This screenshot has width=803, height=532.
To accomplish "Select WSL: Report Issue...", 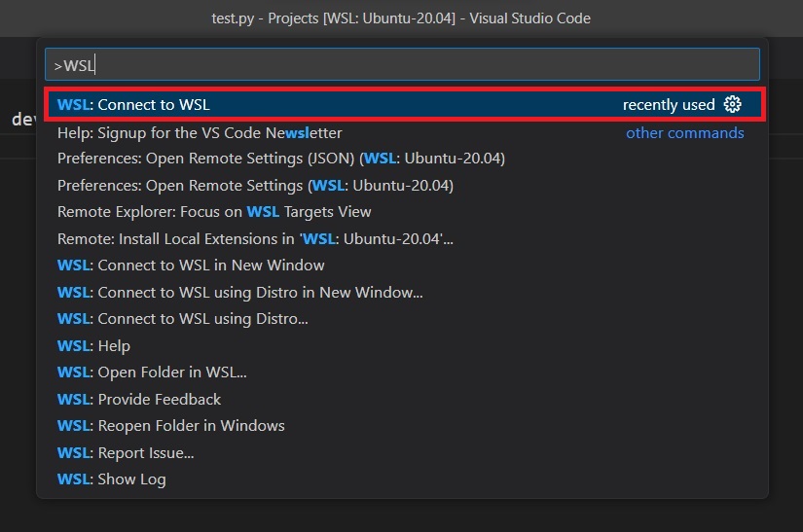I will pos(402,452).
